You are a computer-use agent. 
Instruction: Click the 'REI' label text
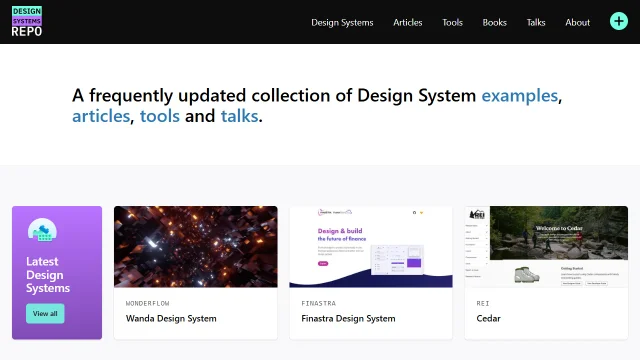482,303
